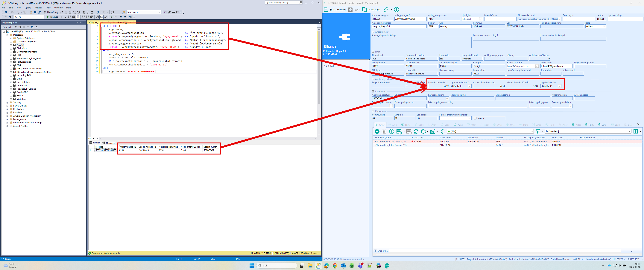Expand the Länkar section in Lime sidebar

coord(324,66)
